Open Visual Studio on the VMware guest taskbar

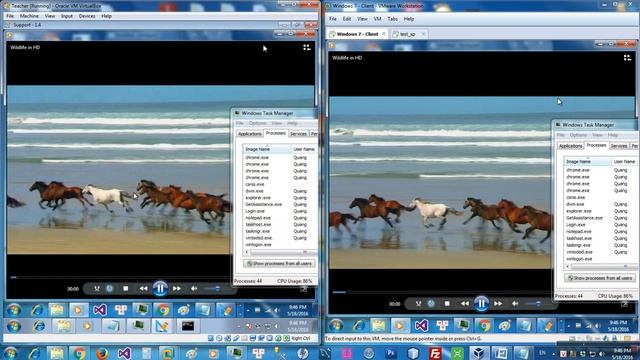[x=421, y=325]
